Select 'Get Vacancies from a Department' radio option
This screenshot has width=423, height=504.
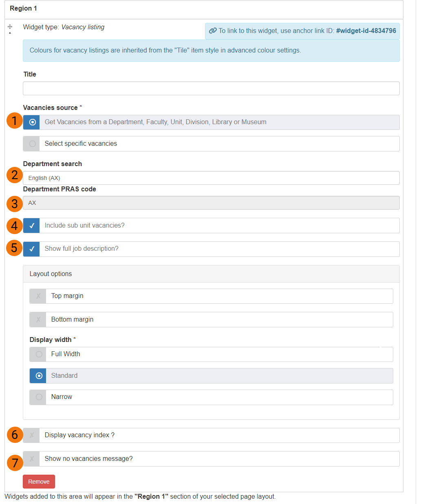point(32,122)
